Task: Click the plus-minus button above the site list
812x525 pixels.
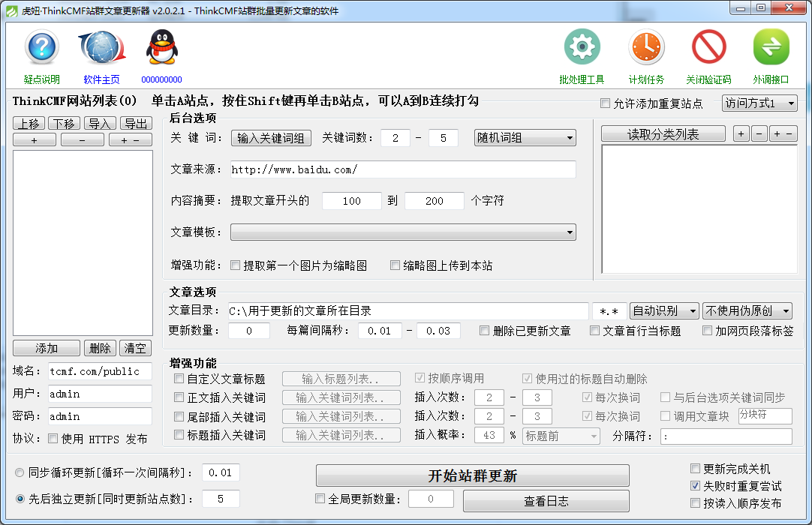Action: click(x=130, y=139)
